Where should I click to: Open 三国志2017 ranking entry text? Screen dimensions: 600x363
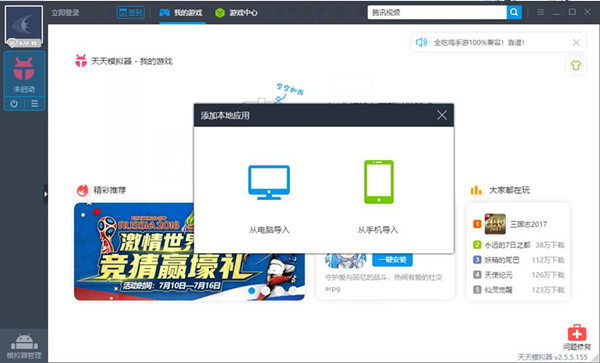(x=528, y=224)
